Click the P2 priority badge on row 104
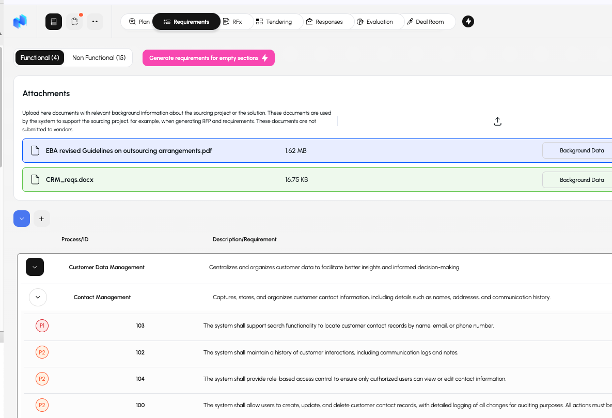612x418 pixels. (x=42, y=380)
